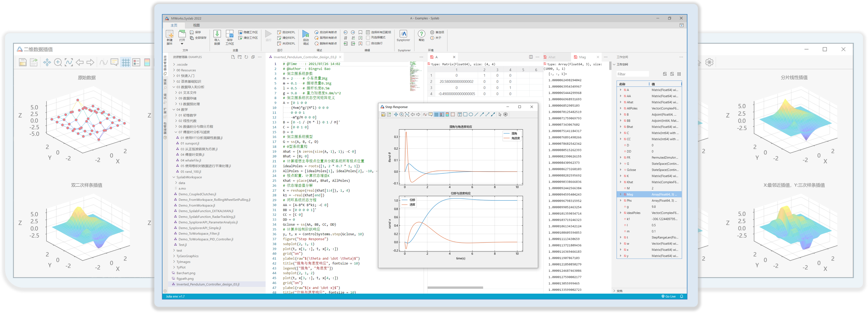
Task: Switch to the 视图 ribbon tab
Action: coord(197,25)
